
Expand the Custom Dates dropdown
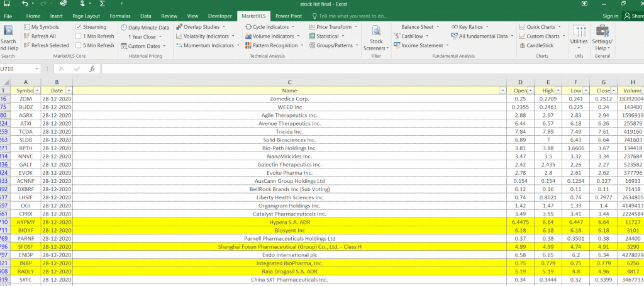(x=164, y=47)
